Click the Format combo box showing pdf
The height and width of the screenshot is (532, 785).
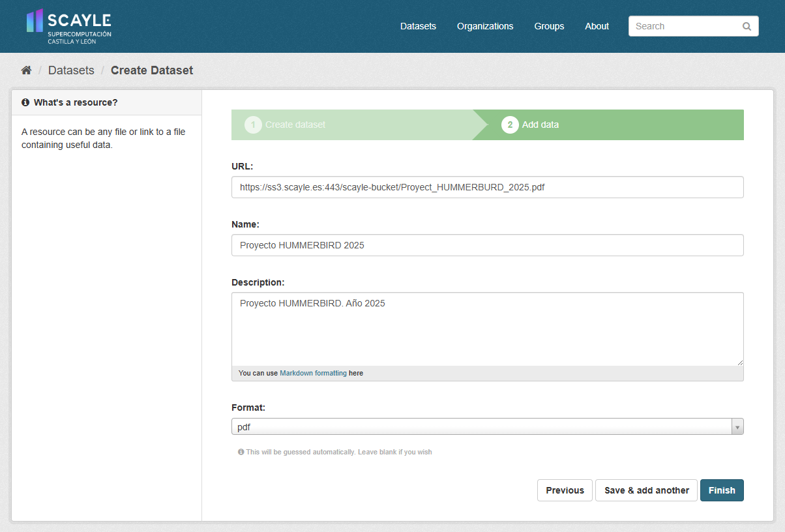(x=488, y=427)
